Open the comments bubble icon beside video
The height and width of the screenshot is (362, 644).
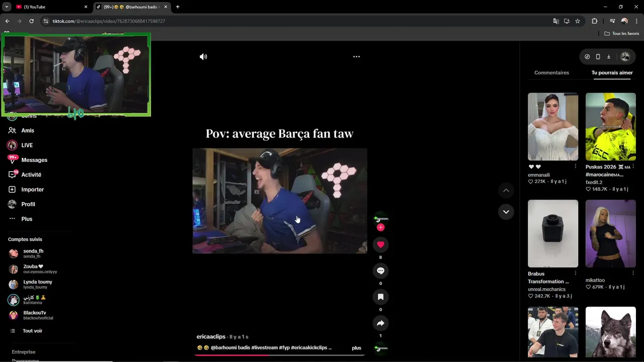380,270
